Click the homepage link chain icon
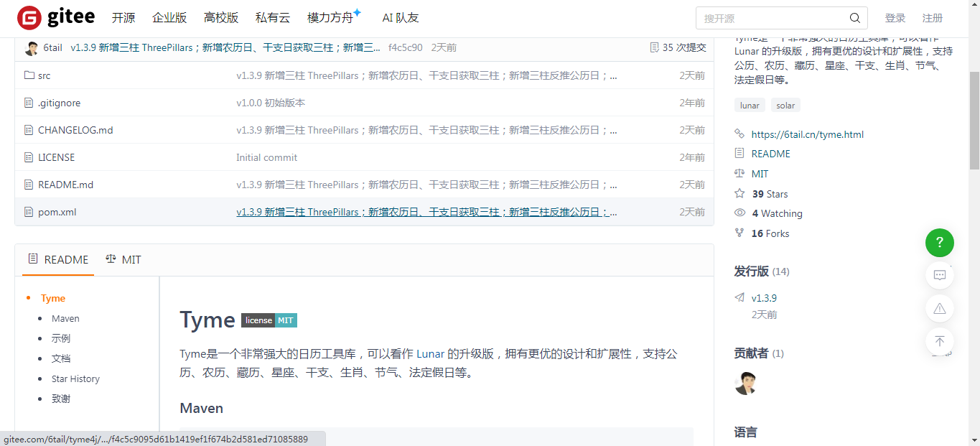Viewport: 980px width, 446px height. click(x=739, y=134)
